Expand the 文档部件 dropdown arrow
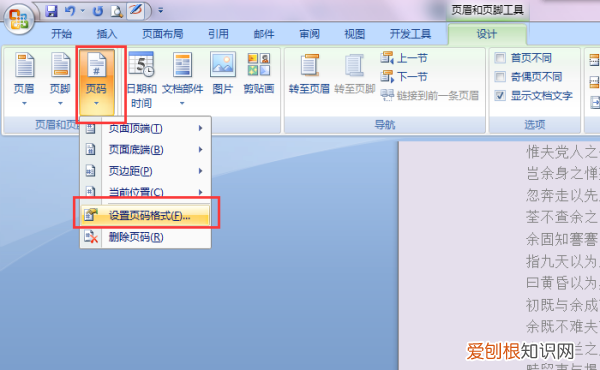This screenshot has width=600, height=370. [x=183, y=103]
